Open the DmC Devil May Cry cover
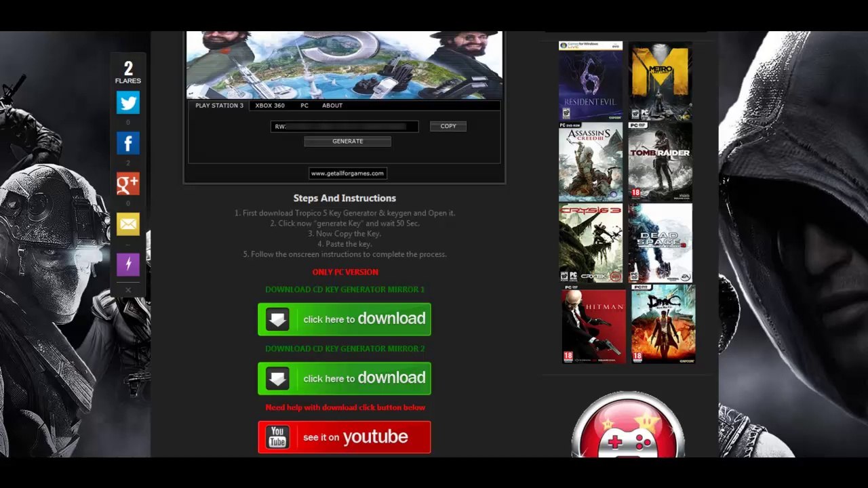The image size is (868, 488). [x=663, y=324]
